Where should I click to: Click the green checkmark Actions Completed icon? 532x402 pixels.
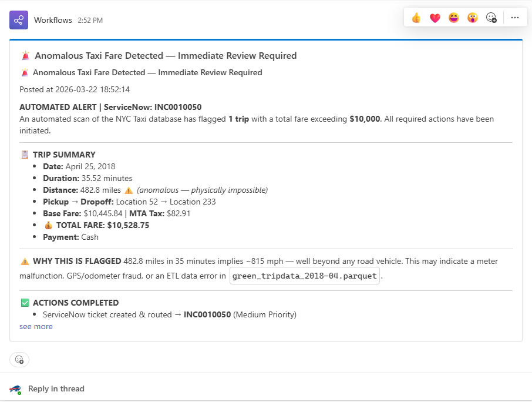coord(25,303)
